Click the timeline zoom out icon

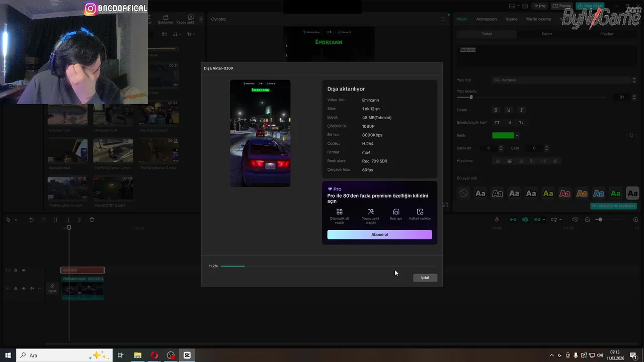coord(587,220)
